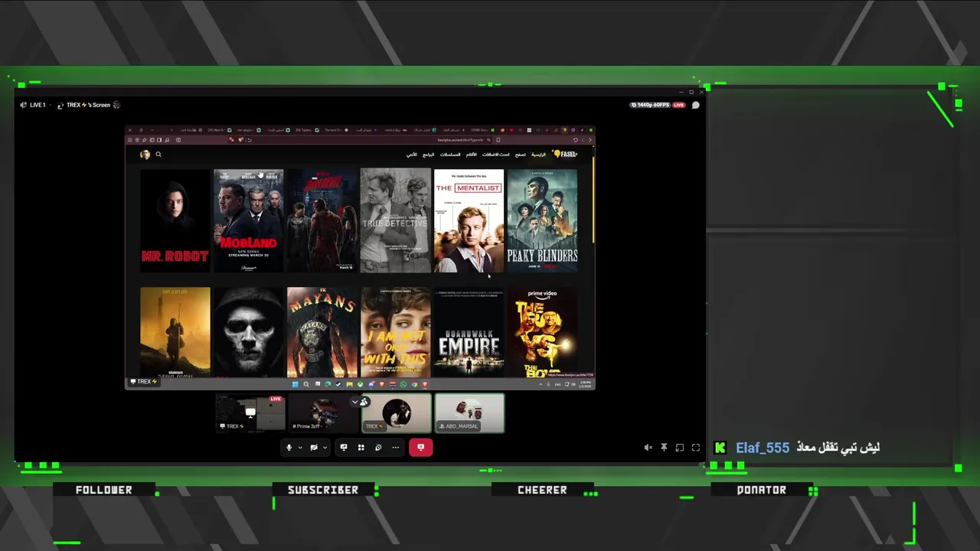Unmute the stream volume speaker icon
This screenshot has width=980, height=551.
coord(648,448)
